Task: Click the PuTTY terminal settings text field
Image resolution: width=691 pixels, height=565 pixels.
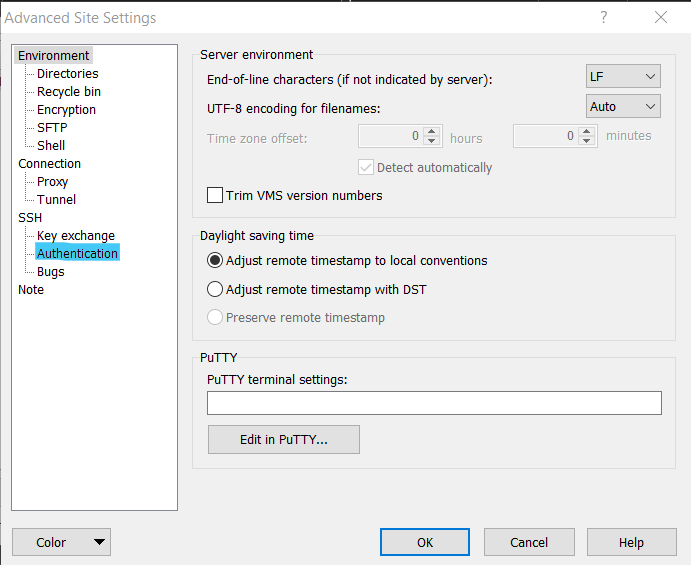Action: 434,403
